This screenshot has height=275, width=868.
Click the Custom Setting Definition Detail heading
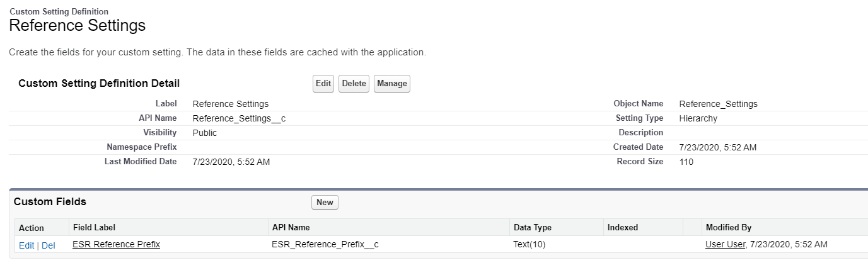[99, 84]
